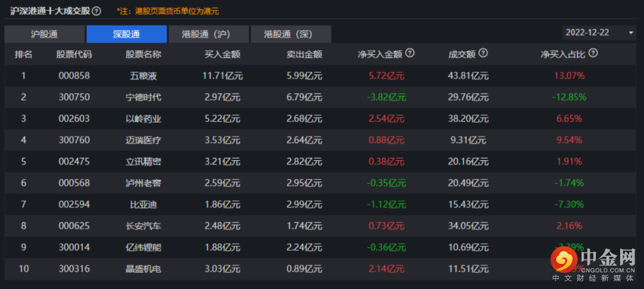Image resolution: width=644 pixels, height=289 pixels.
Task: Open stock code 300750
Action: pyautogui.click(x=74, y=97)
